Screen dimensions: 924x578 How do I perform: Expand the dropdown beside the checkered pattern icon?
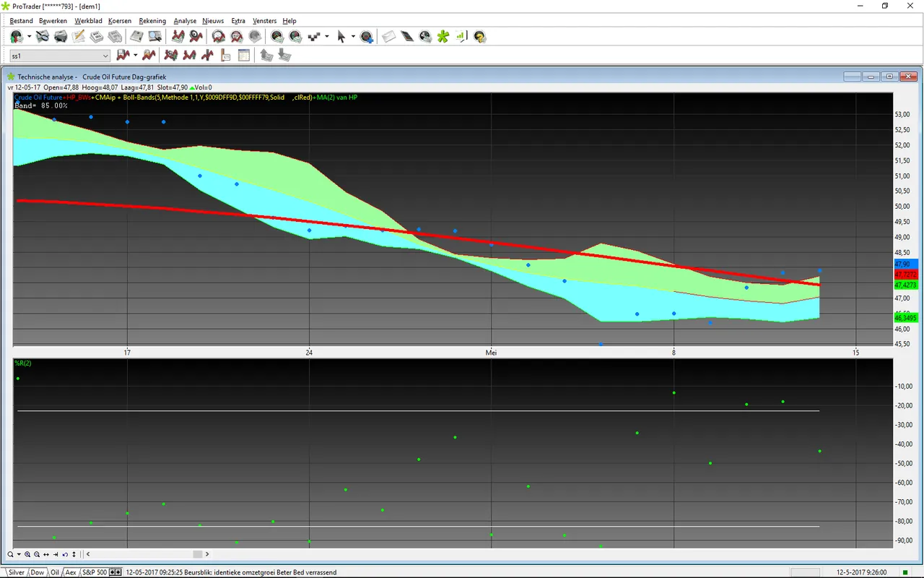coord(327,36)
